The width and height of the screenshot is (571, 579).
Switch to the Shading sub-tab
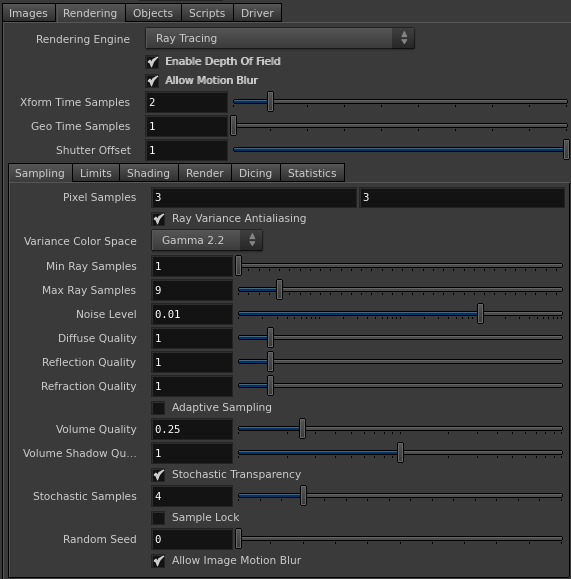click(148, 173)
